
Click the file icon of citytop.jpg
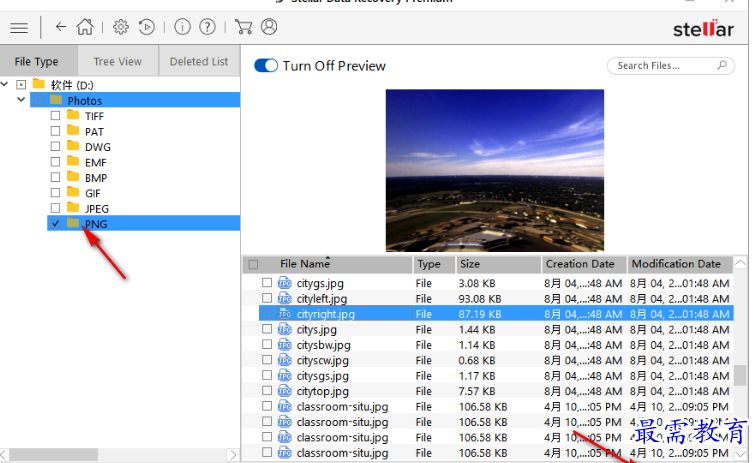tap(285, 391)
